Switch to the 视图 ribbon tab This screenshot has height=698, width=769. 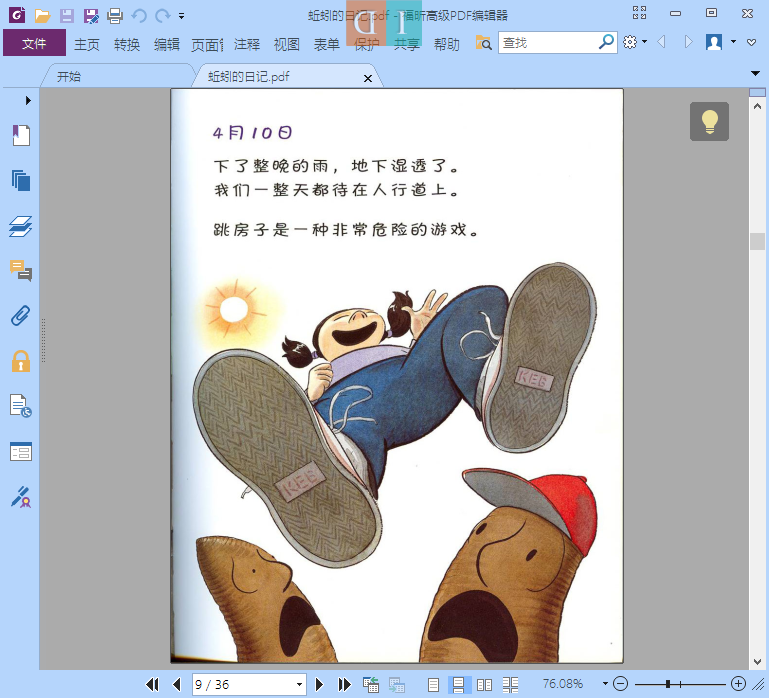pyautogui.click(x=287, y=44)
